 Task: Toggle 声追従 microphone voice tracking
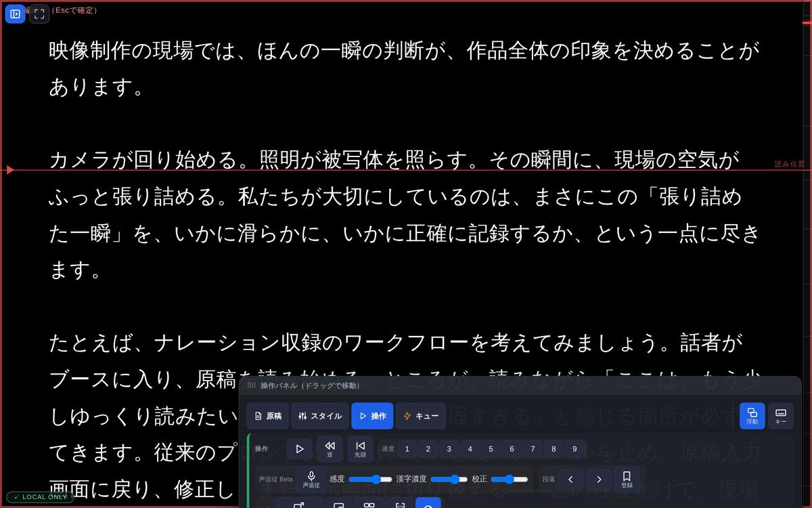(x=311, y=479)
